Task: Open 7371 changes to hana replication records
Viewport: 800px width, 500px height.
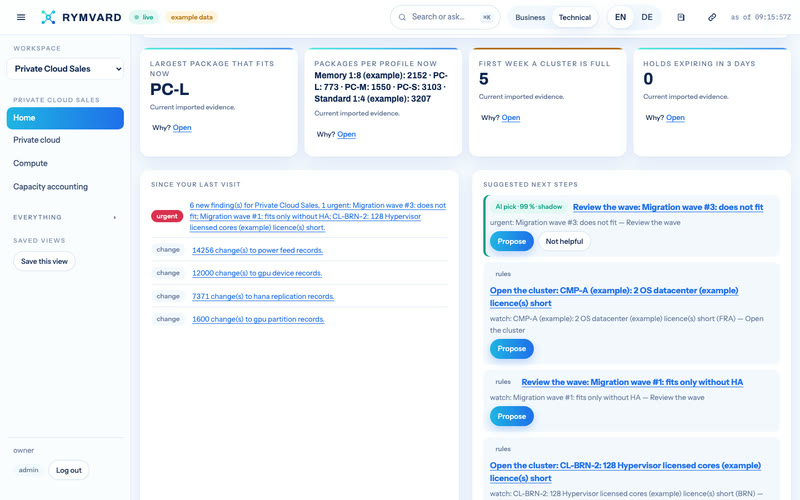Action: pos(263,296)
